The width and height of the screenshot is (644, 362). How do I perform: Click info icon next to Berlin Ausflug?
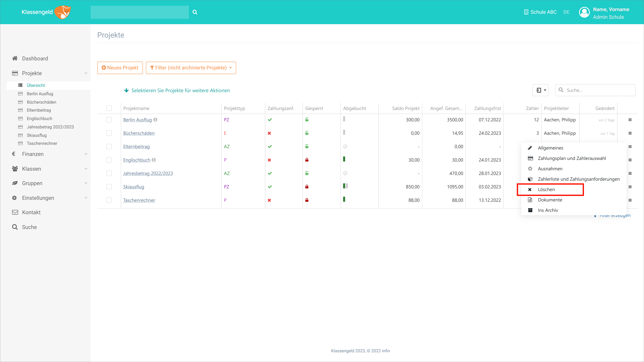(x=155, y=120)
